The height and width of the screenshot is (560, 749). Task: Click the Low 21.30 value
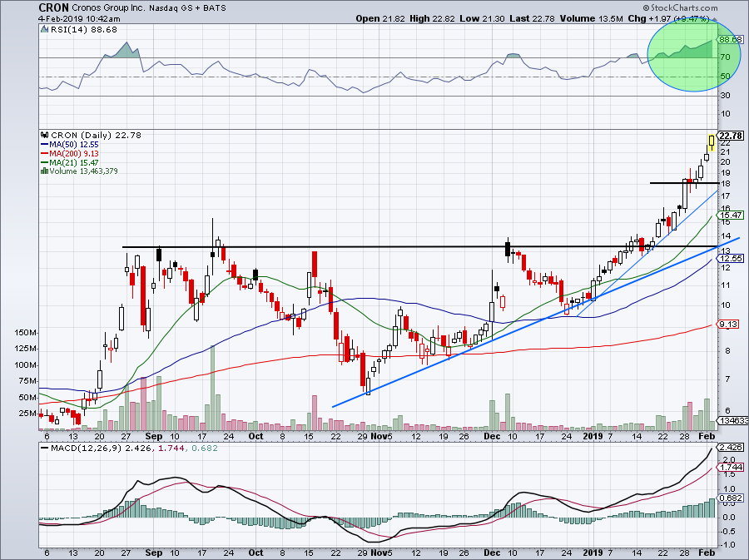(483, 18)
